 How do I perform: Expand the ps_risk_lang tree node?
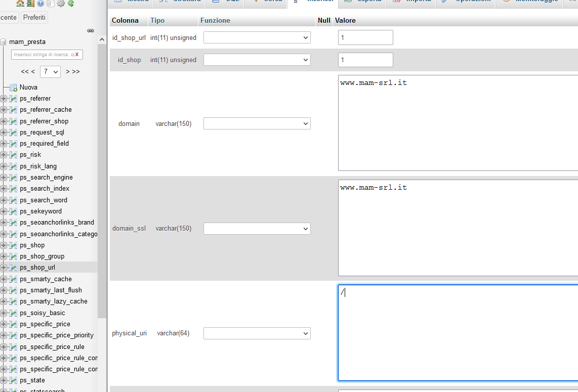click(x=4, y=166)
